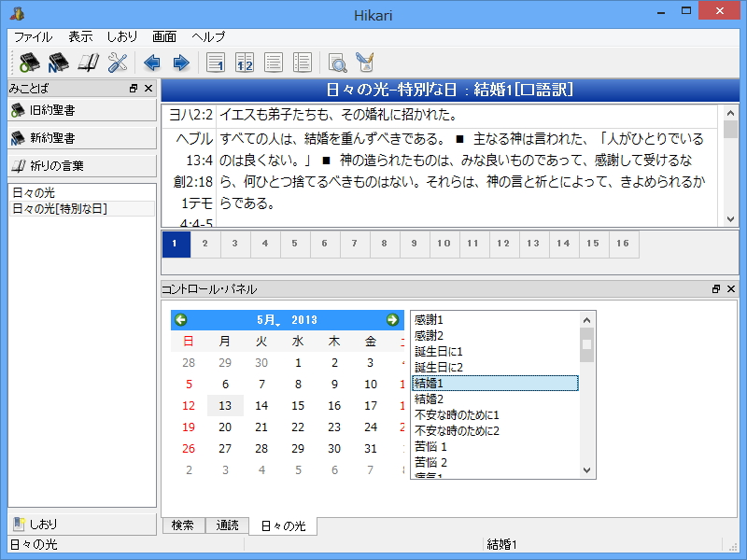
Task: Select the page-with-12 numbering icon
Action: 245,63
